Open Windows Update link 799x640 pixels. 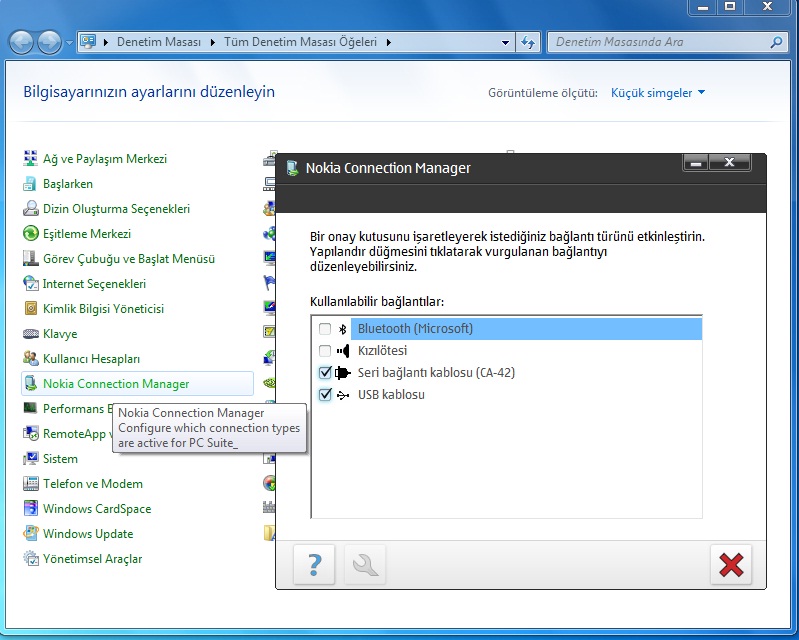[x=88, y=534]
